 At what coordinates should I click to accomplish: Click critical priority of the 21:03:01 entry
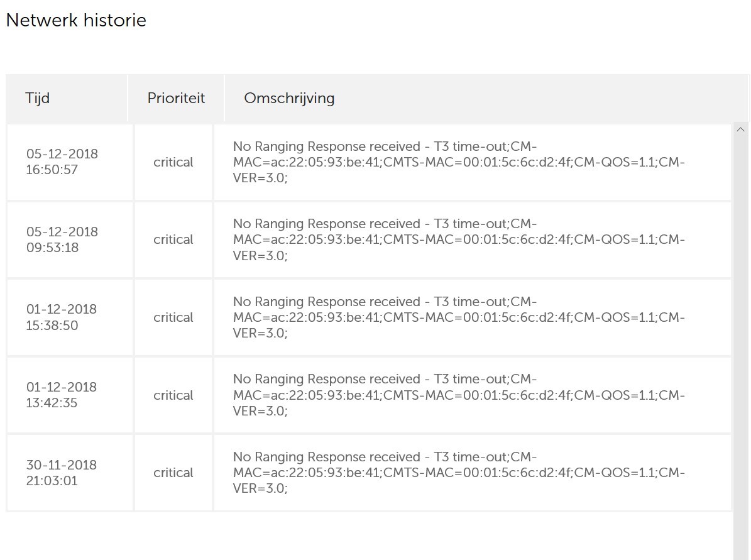173,473
